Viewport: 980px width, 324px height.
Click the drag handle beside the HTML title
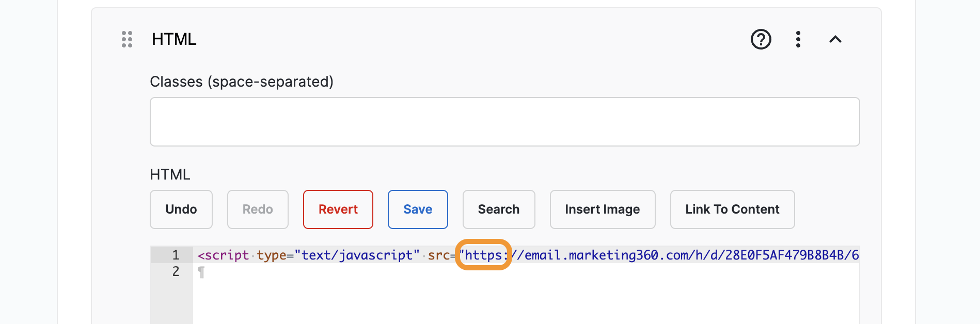127,39
